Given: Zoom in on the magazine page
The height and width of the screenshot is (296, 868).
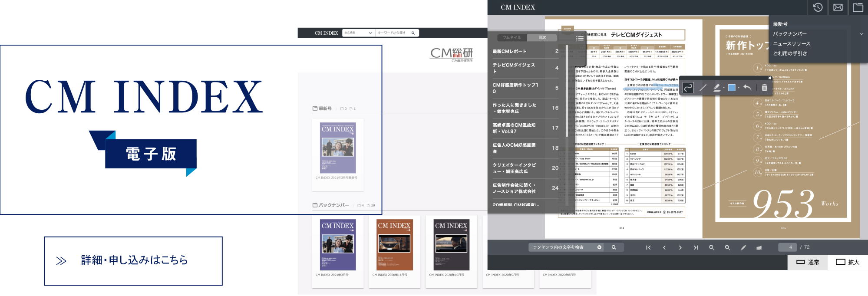Looking at the screenshot, I should (x=712, y=247).
